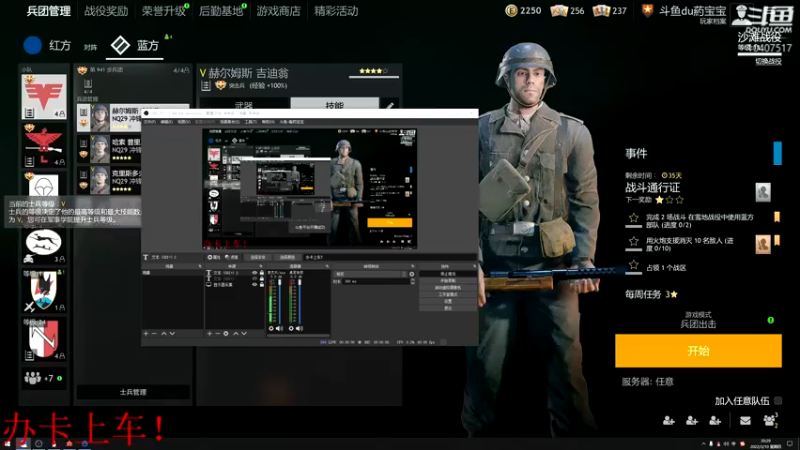Open the 战斗通行证 reward portrait icon
800x450 pixels.
763,192
